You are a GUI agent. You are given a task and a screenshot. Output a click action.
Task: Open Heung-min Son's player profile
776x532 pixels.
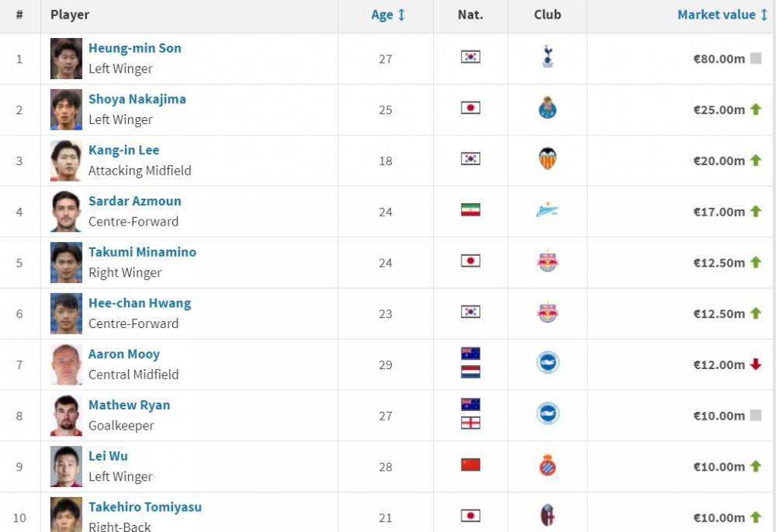click(x=134, y=48)
